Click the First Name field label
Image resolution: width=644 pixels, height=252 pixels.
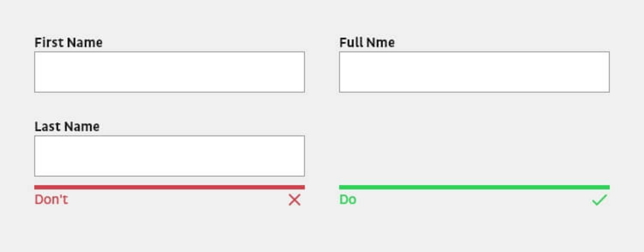(x=68, y=42)
